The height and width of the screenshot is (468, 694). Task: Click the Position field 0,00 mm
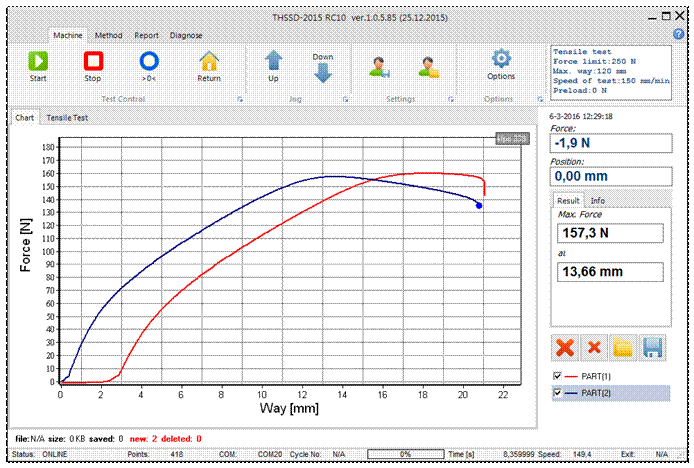tap(611, 176)
